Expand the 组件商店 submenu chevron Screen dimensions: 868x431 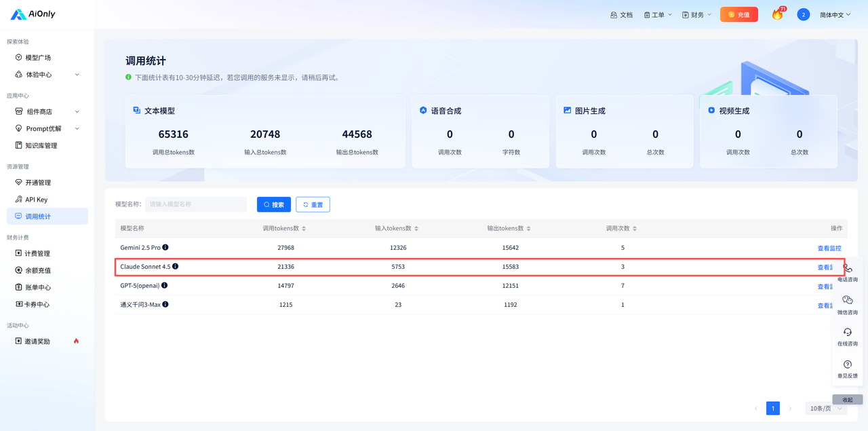pos(77,111)
